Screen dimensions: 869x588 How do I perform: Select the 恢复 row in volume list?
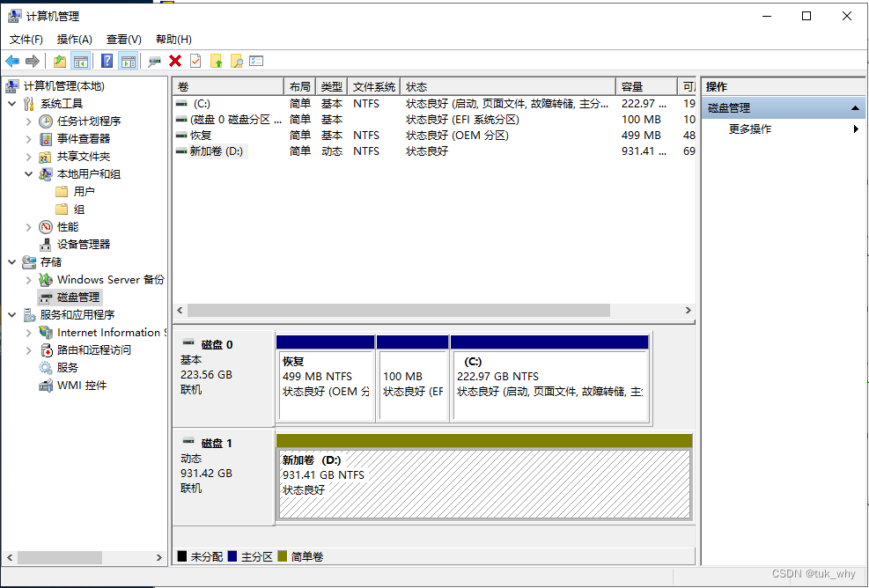pos(201,136)
